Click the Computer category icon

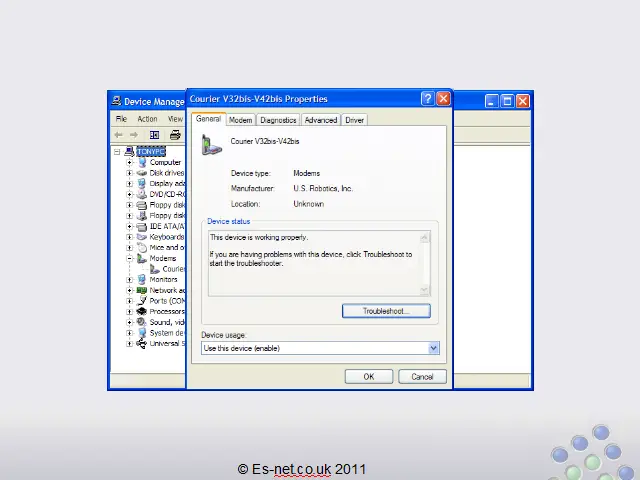142,162
